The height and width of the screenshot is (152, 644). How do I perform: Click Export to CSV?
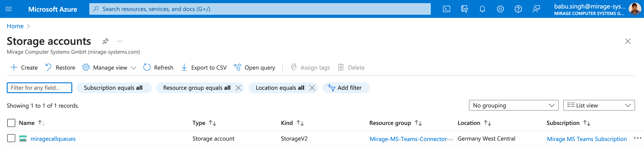pyautogui.click(x=204, y=67)
